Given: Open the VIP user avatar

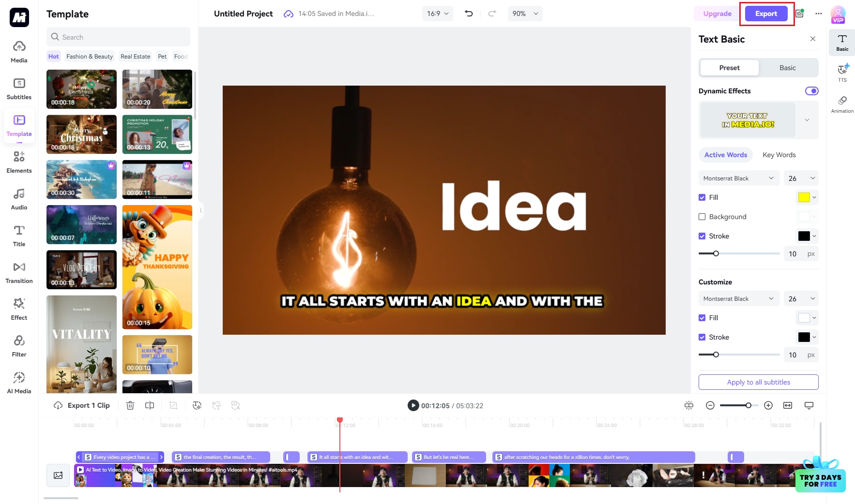Looking at the screenshot, I should coord(838,14).
